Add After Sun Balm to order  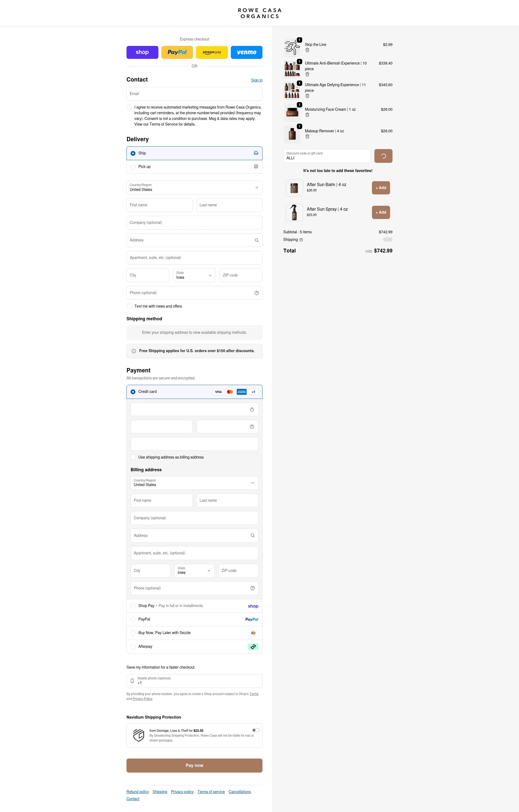(x=381, y=188)
